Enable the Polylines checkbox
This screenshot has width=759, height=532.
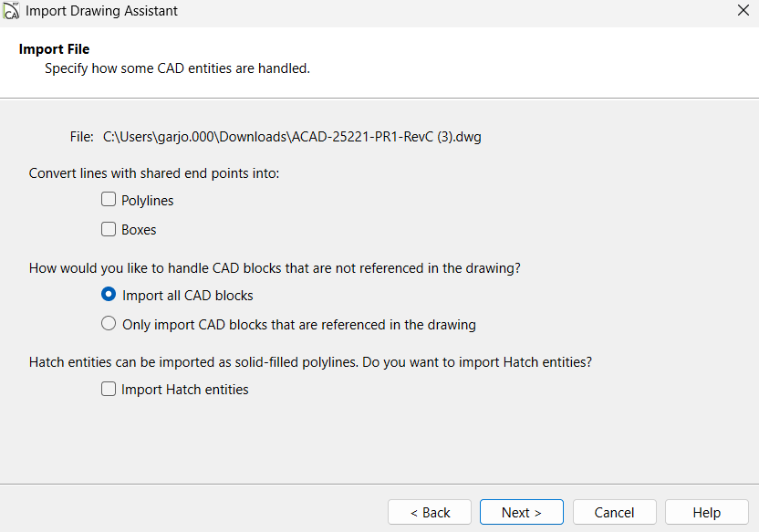pyautogui.click(x=109, y=200)
